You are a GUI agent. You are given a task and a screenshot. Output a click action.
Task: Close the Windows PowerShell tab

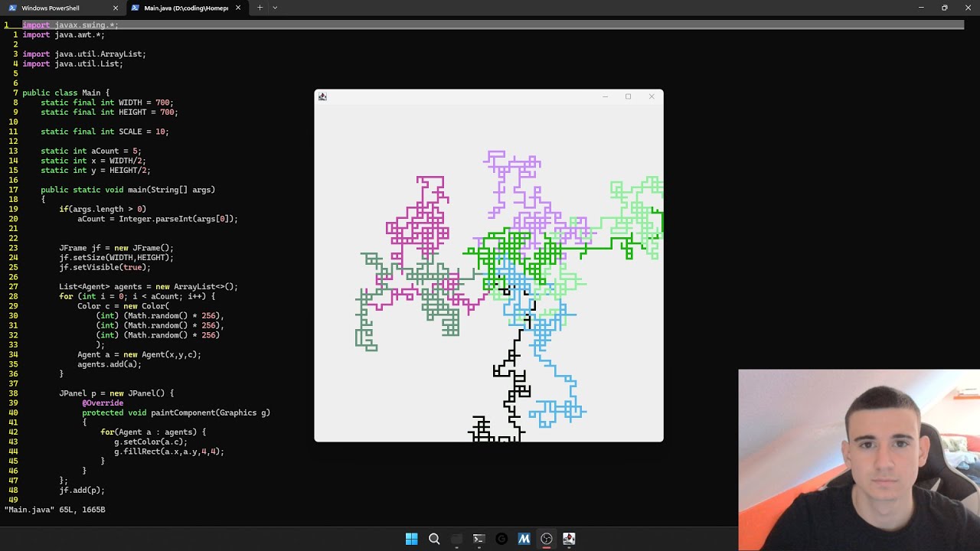tap(116, 8)
